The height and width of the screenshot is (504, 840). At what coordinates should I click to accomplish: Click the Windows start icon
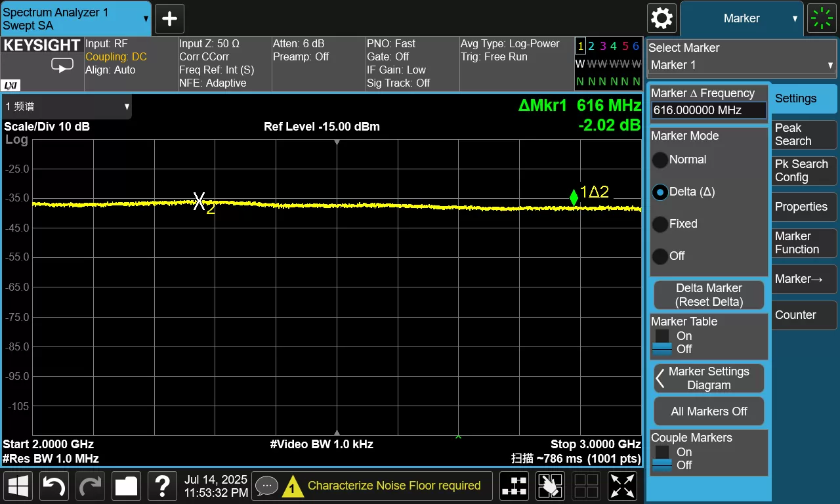(18, 486)
